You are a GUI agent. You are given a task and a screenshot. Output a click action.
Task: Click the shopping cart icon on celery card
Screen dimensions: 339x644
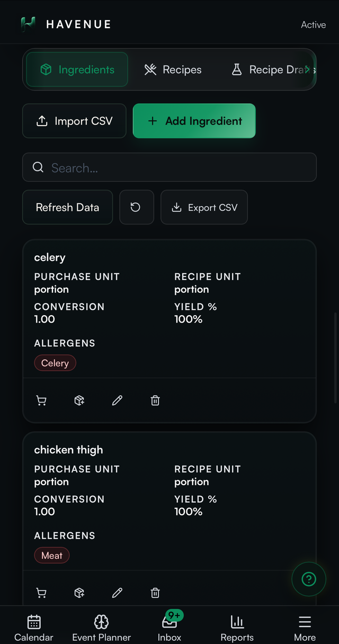tap(41, 401)
